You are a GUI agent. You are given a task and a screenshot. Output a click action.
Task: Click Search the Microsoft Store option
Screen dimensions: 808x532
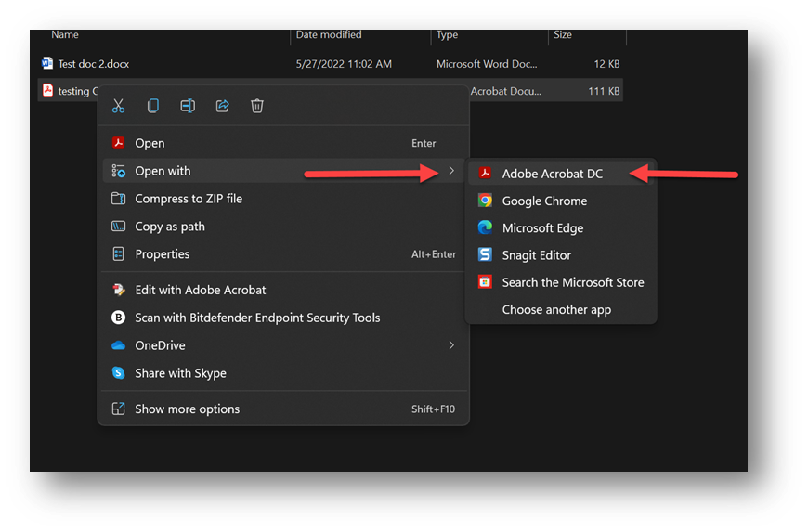click(572, 282)
